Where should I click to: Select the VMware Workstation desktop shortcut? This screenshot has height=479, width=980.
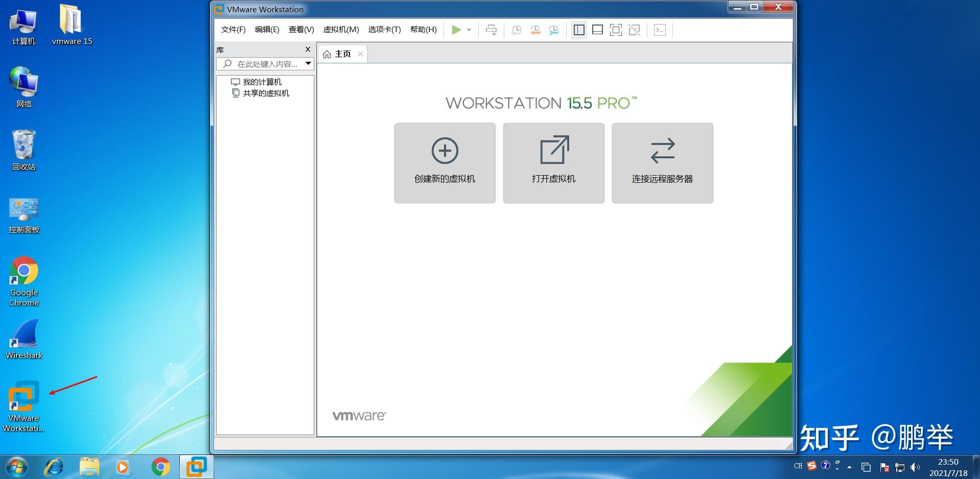[x=24, y=406]
